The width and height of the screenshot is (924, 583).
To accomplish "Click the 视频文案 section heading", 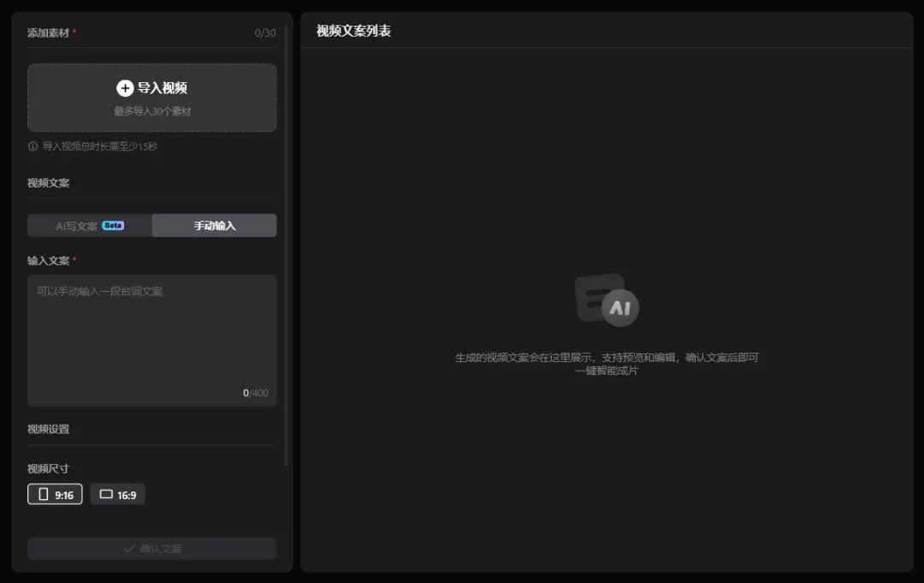I will point(48,182).
